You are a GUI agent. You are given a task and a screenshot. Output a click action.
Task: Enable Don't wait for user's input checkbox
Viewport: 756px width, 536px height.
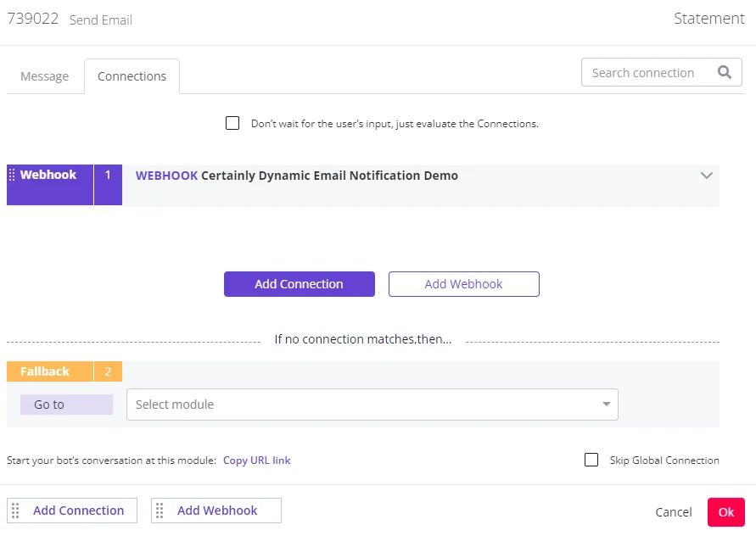click(232, 123)
